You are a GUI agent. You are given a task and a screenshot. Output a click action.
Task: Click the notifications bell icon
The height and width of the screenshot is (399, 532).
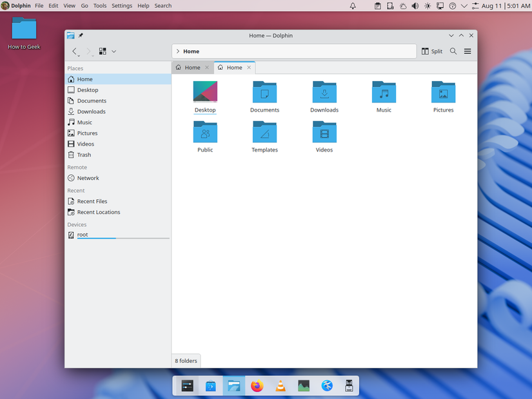click(351, 5)
